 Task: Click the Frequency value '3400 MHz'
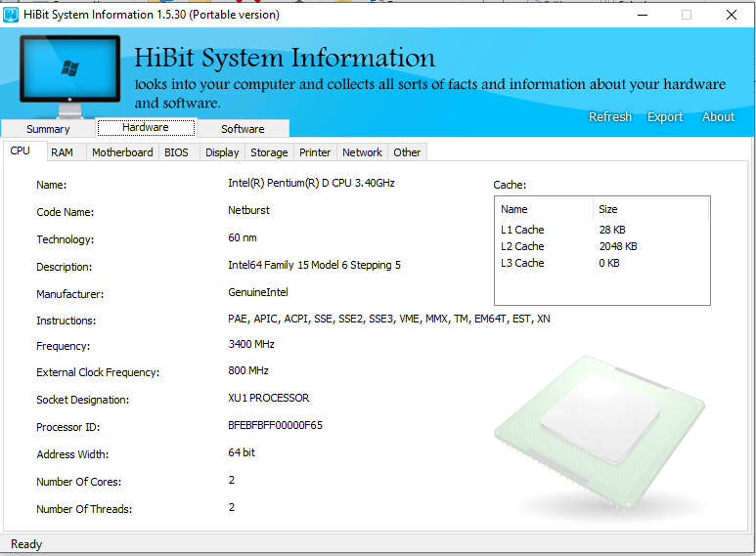251,344
